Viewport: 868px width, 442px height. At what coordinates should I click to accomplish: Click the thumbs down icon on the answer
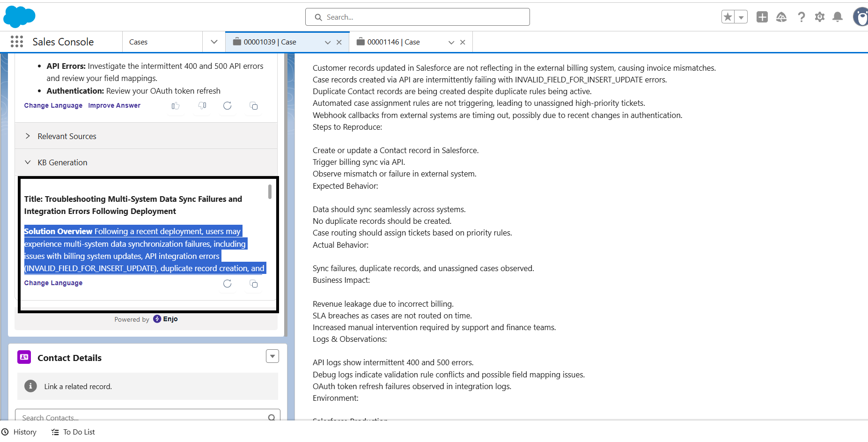(x=202, y=106)
